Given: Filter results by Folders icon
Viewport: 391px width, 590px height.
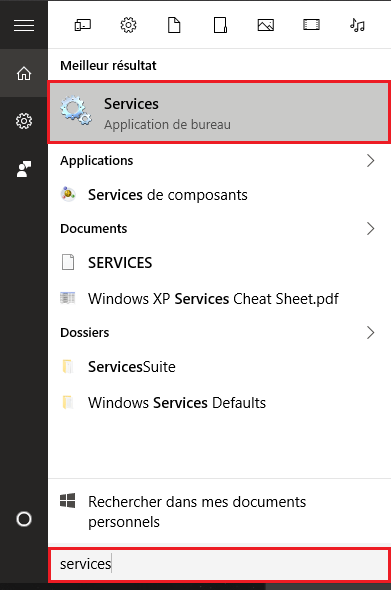Looking at the screenshot, I should pyautogui.click(x=220, y=25).
